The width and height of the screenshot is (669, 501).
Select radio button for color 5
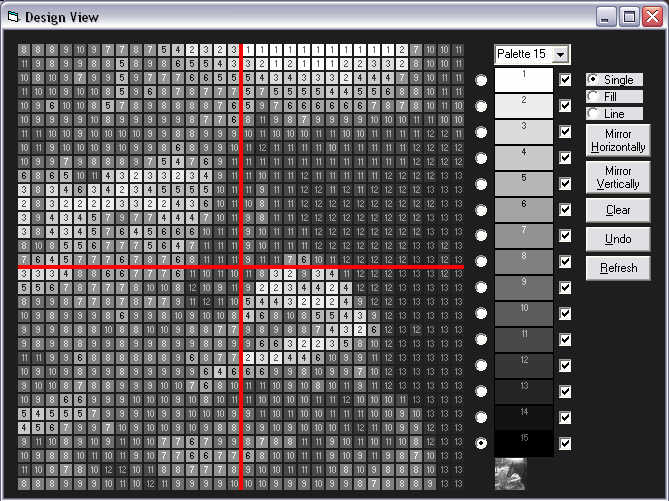pos(481,184)
